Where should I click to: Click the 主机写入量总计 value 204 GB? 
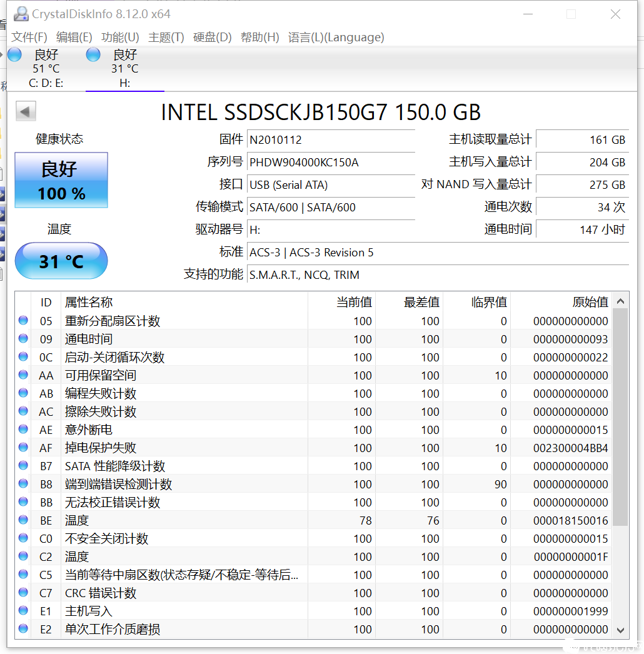pyautogui.click(x=583, y=162)
